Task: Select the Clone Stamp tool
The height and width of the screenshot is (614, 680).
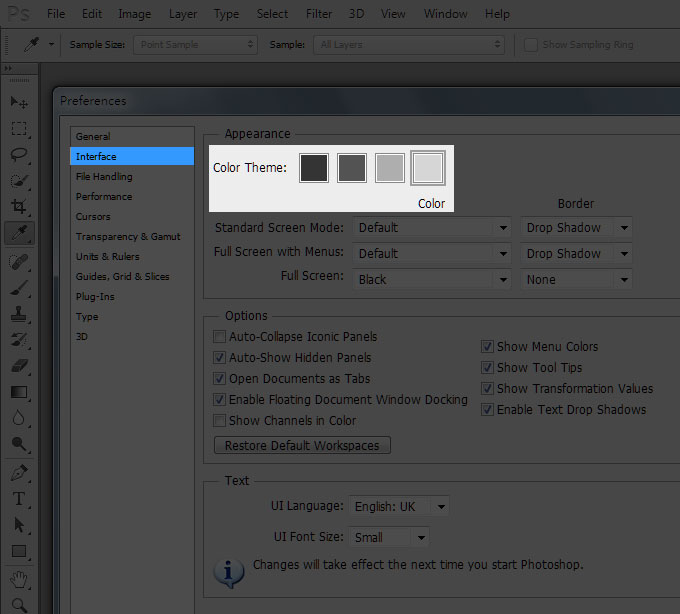Action: 19,314
